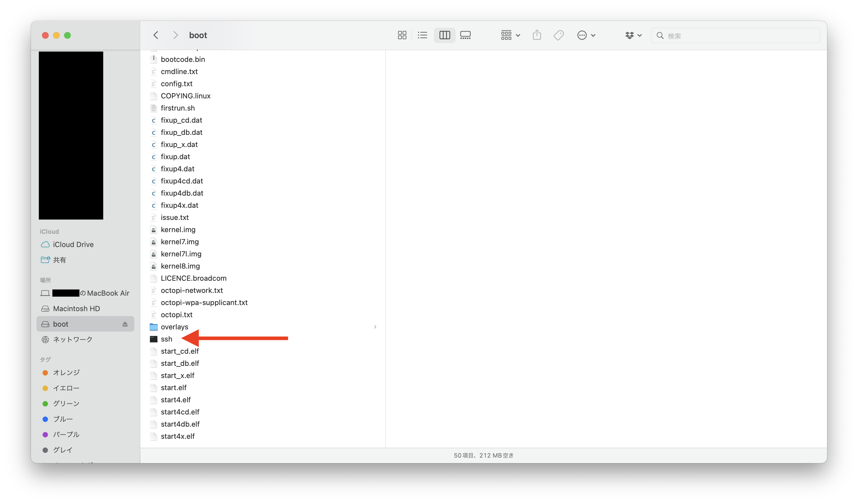Select the overlays folder icon
The height and width of the screenshot is (504, 858).
coord(154,327)
